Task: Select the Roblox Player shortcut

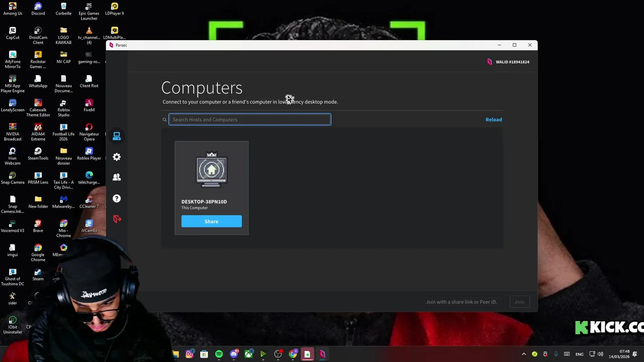Action: pos(89,154)
